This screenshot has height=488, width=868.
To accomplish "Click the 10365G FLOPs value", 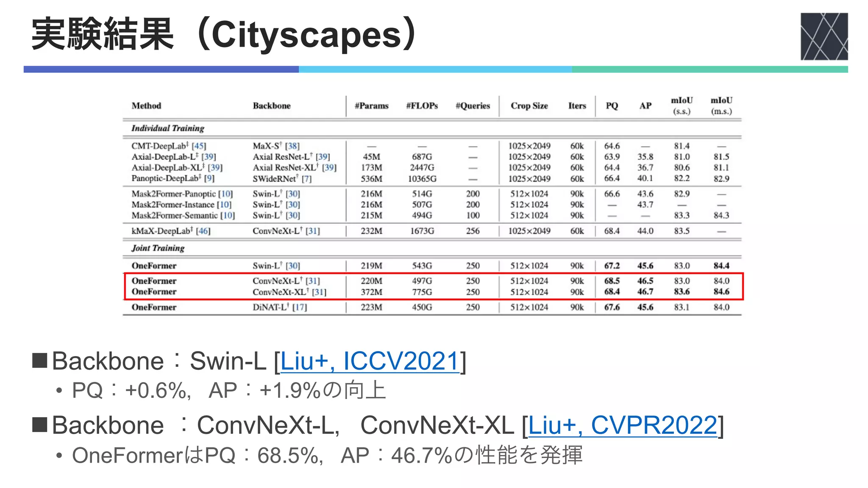I will point(422,179).
